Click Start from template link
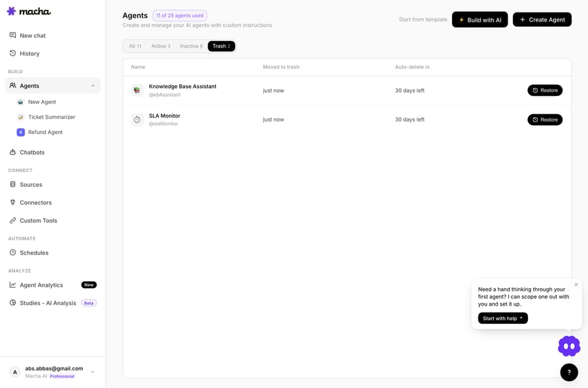Viewport: 588px width, 388px height. pos(423,20)
